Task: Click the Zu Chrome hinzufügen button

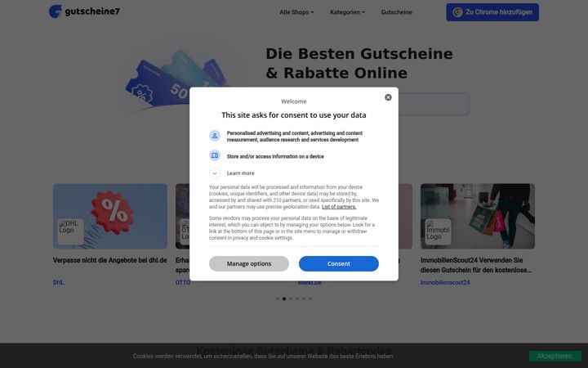Action: pyautogui.click(x=492, y=12)
